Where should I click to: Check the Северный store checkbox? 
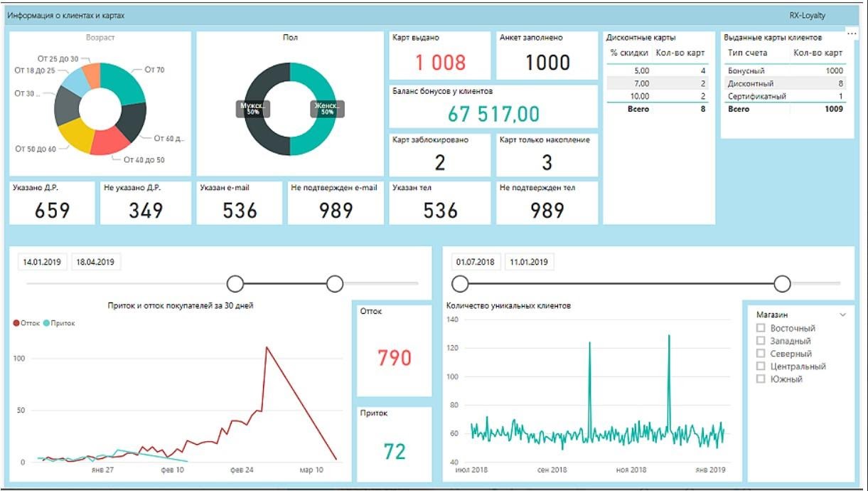[x=761, y=354]
